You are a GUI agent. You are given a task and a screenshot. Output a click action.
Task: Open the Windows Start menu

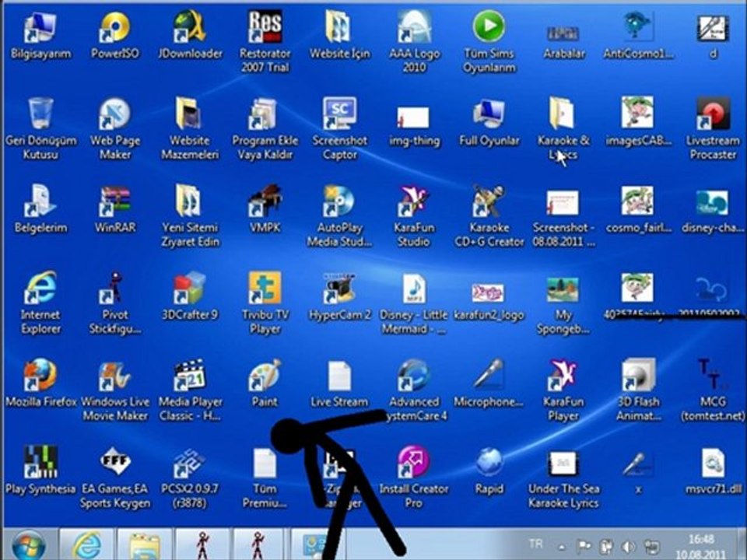(x=29, y=544)
